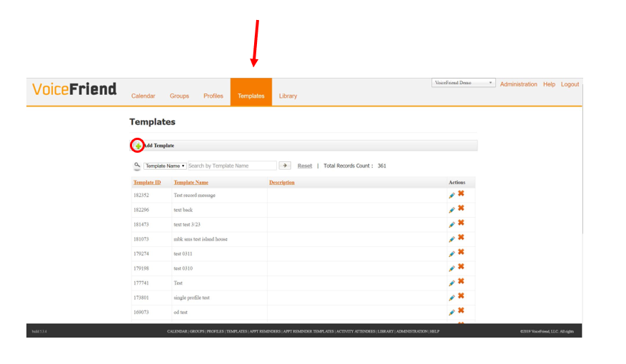Click the search magnifier icon
The width and height of the screenshot is (626, 364).
coord(137,166)
